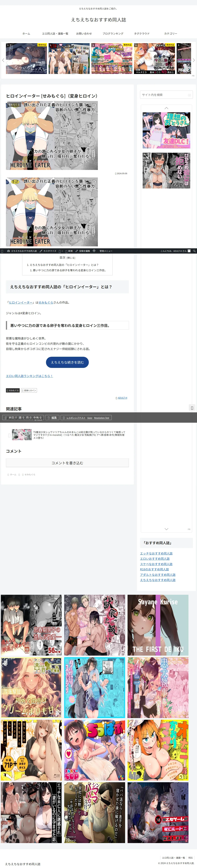Open the site title えちえちなおすすめ同人誌 header link
Viewport: 197px width, 868px height.
[x=98, y=20]
